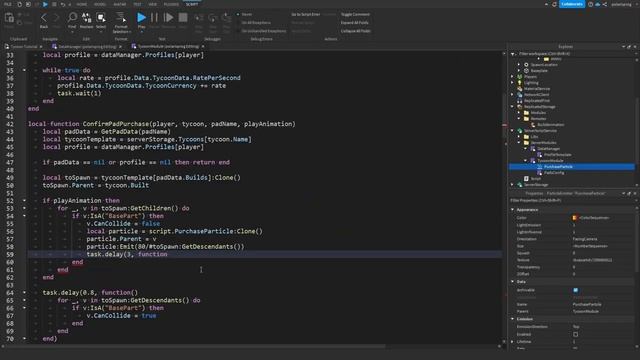Click the Collaborate button
Viewport: 640px width, 360px height.
point(571,4)
